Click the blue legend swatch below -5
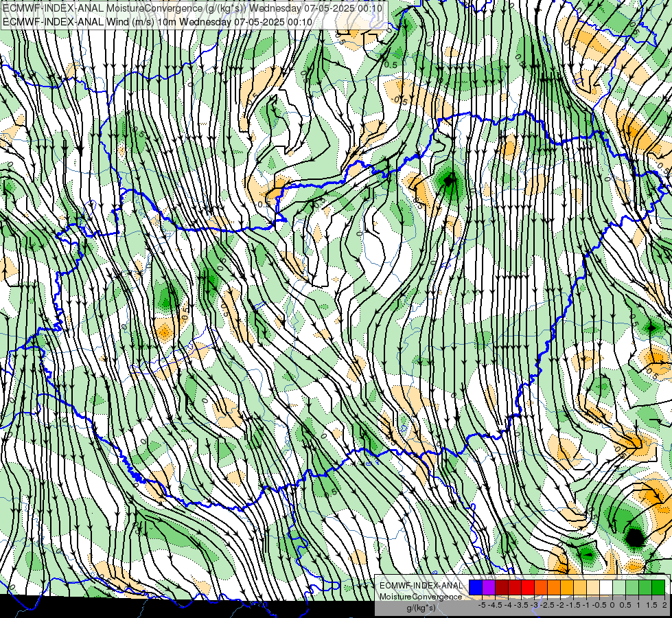This screenshot has height=618, width=672. coord(476,587)
